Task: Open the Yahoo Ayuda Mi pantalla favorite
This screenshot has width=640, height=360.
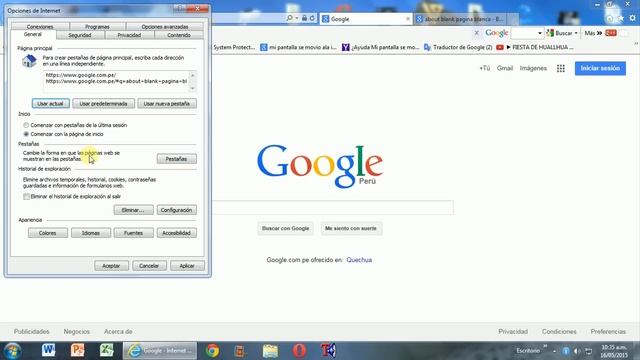Action: click(x=380, y=47)
